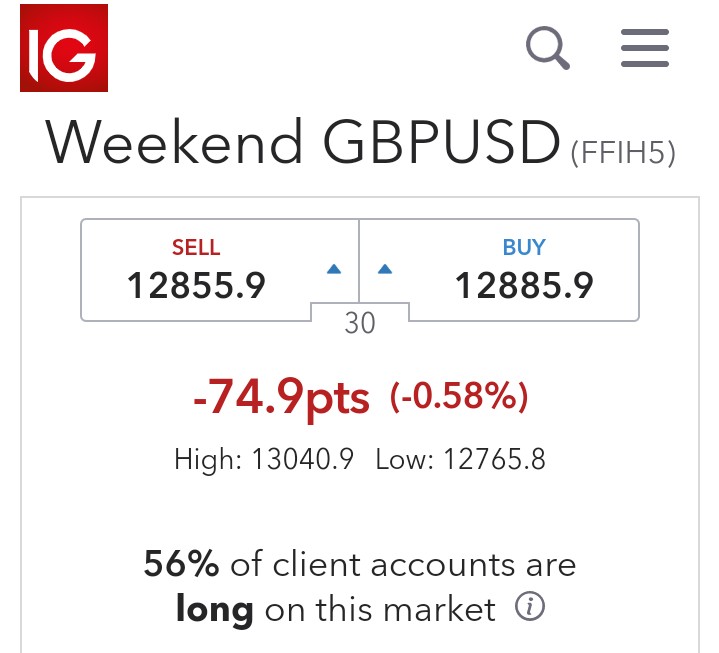Click the SELL 12855.9 button
719x653 pixels.
(220, 270)
